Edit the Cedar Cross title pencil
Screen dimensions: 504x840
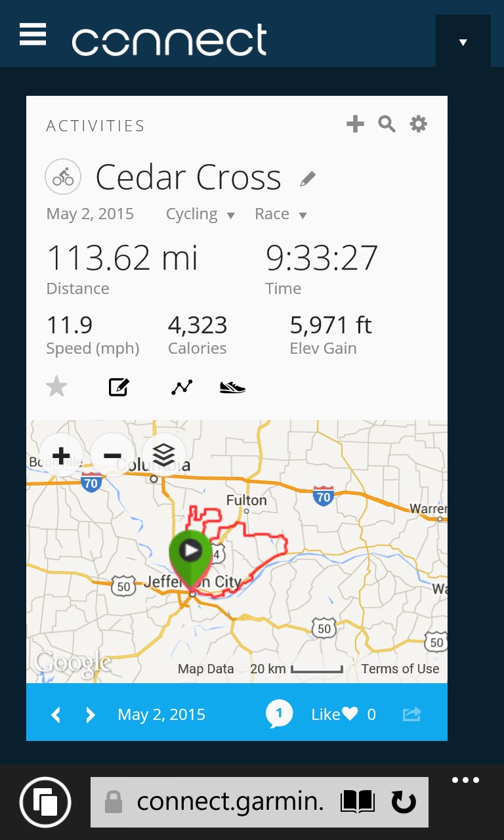(308, 178)
